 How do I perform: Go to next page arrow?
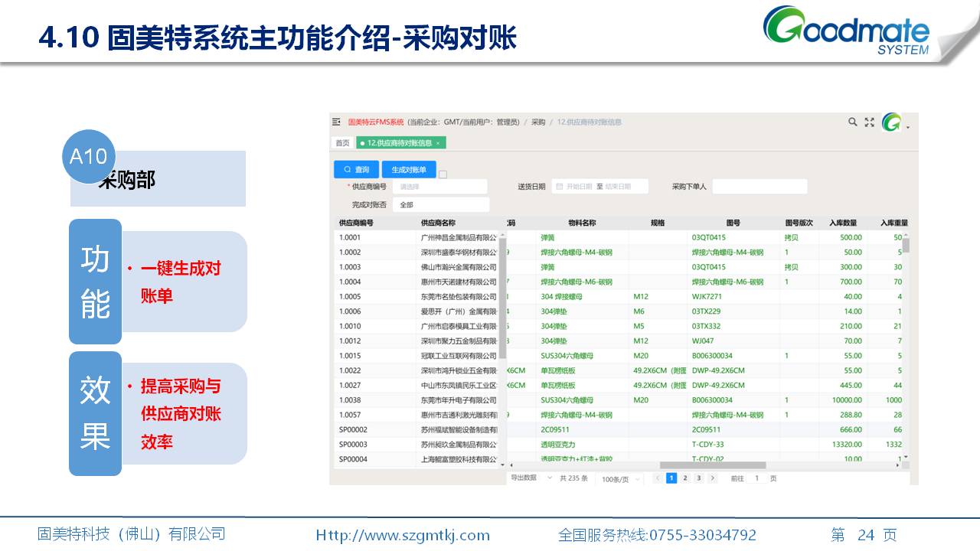[712, 478]
